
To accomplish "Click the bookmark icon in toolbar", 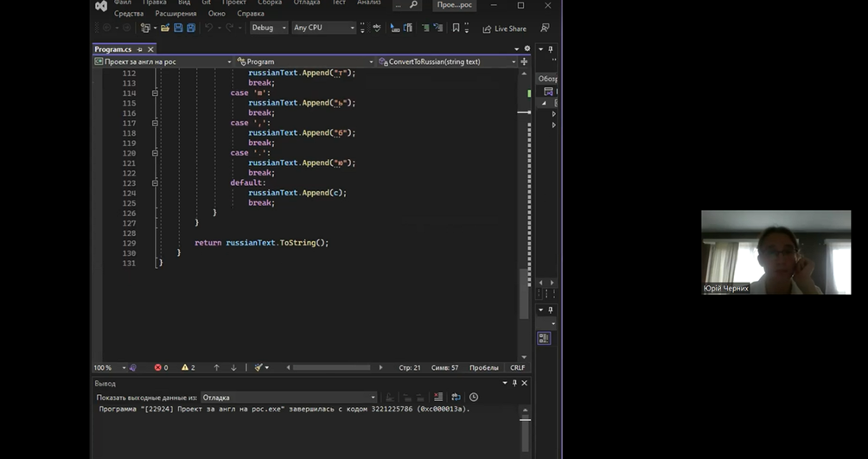I will pos(456,28).
